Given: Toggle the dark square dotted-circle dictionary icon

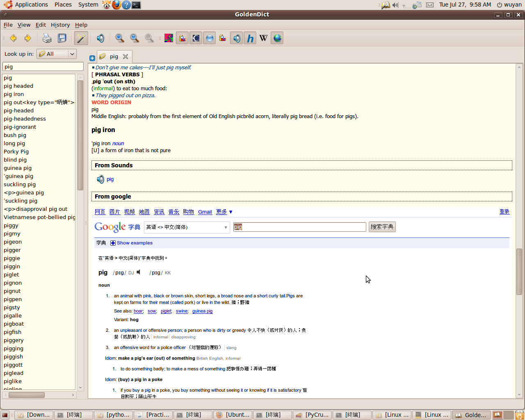Looking at the screenshot, I should [196, 38].
